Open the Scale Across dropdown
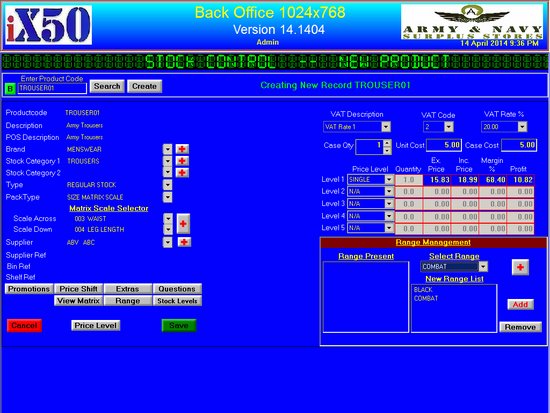 168,219
